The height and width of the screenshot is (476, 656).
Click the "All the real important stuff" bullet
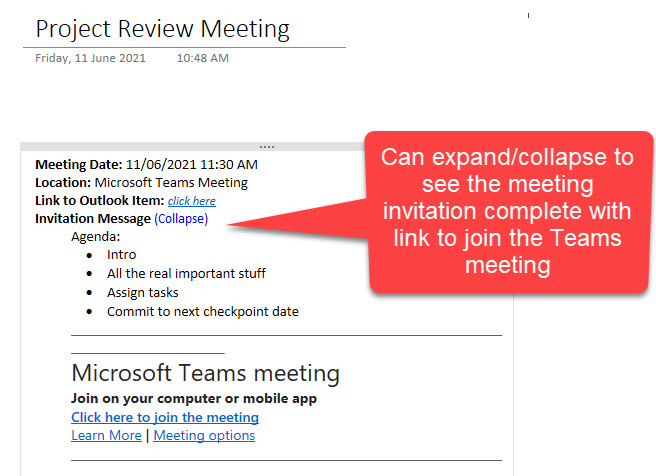186,273
